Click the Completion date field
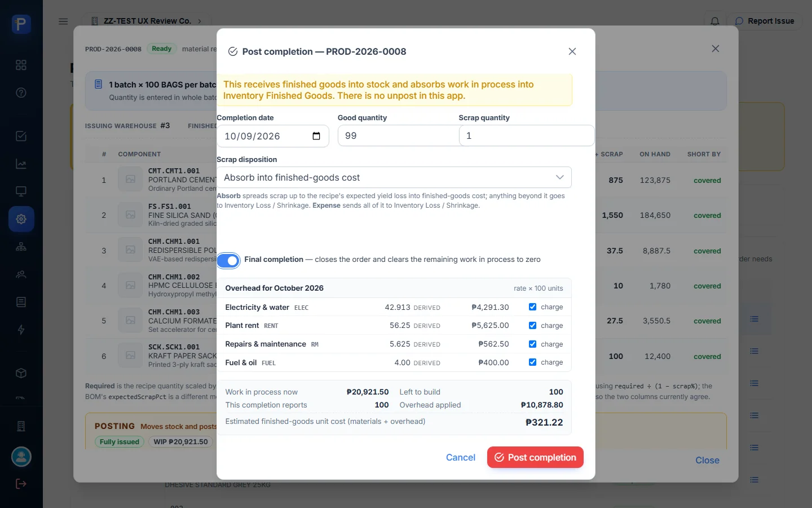Image resolution: width=812 pixels, height=508 pixels. click(x=273, y=136)
